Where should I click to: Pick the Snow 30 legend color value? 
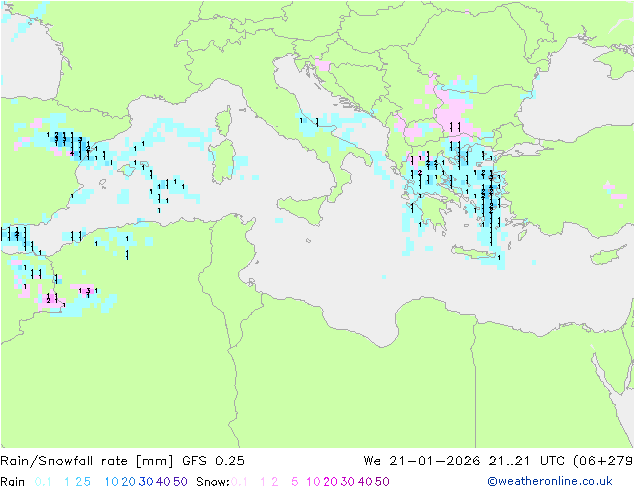click(x=348, y=482)
